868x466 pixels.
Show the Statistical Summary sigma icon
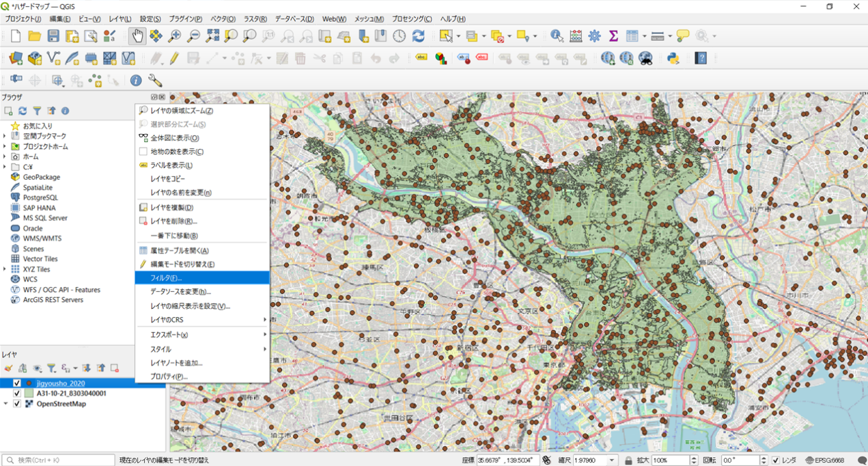613,36
